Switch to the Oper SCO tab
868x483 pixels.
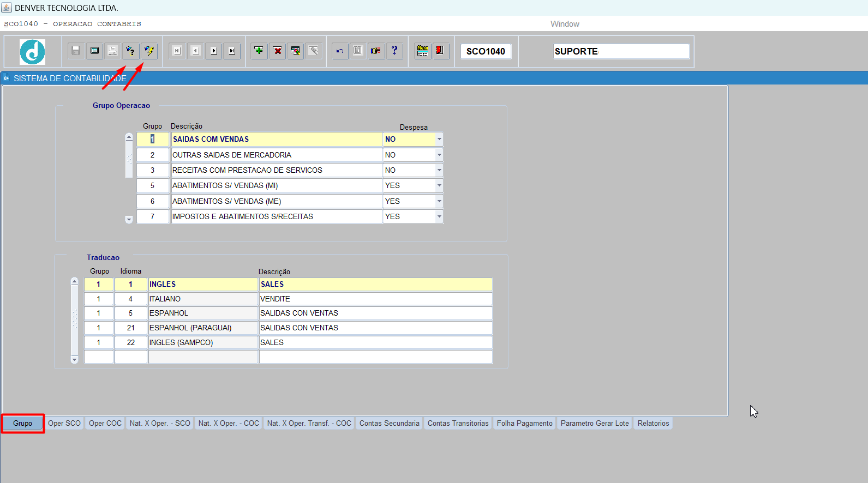(x=64, y=424)
